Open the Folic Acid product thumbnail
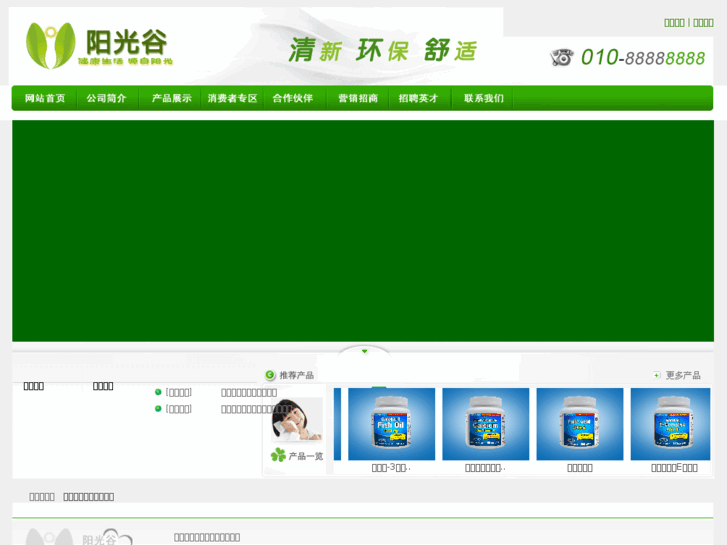 [580, 424]
